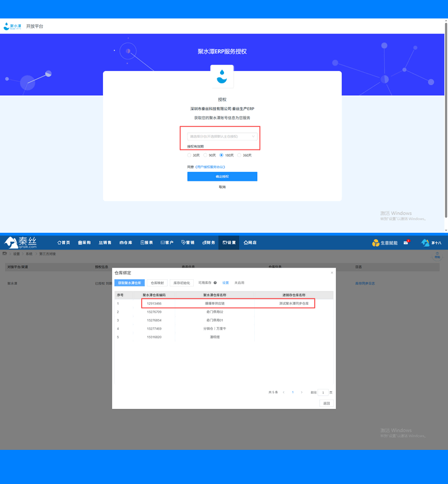This screenshot has width=448, height=484.
Task: Click the water drop app icon
Action: 222,76
